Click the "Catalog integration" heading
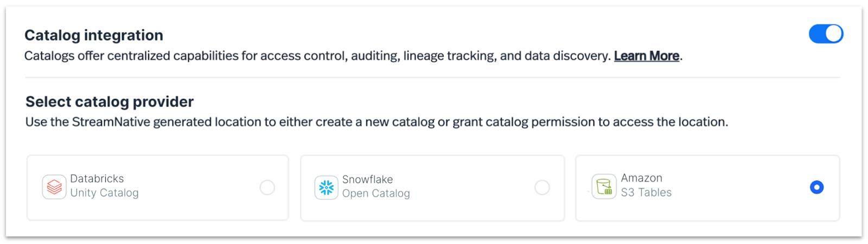The height and width of the screenshot is (244, 868). [94, 35]
